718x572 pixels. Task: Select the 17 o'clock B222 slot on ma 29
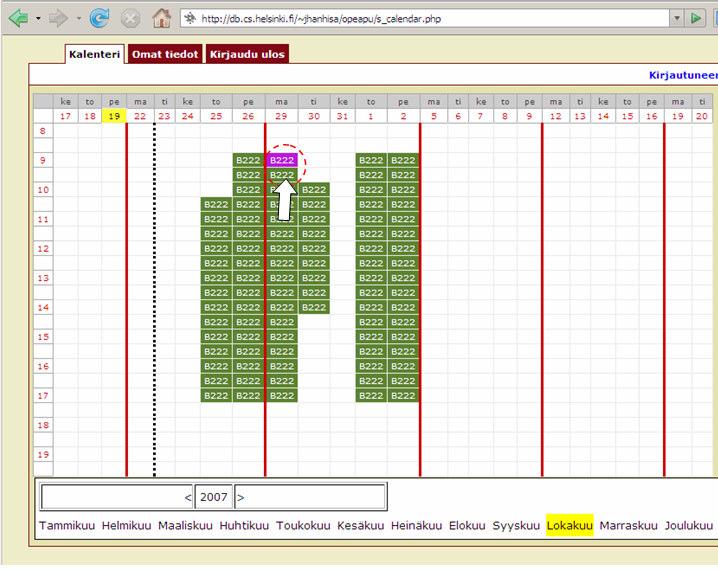282,396
